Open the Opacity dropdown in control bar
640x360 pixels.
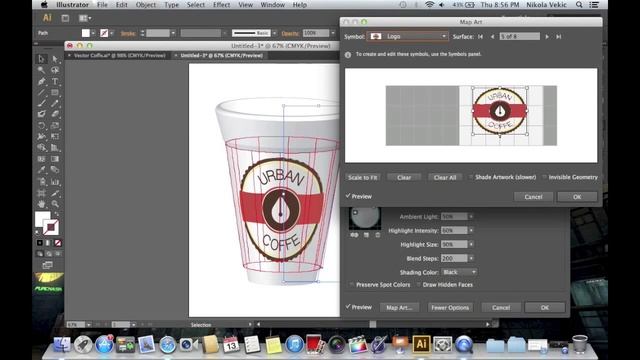pos(333,33)
